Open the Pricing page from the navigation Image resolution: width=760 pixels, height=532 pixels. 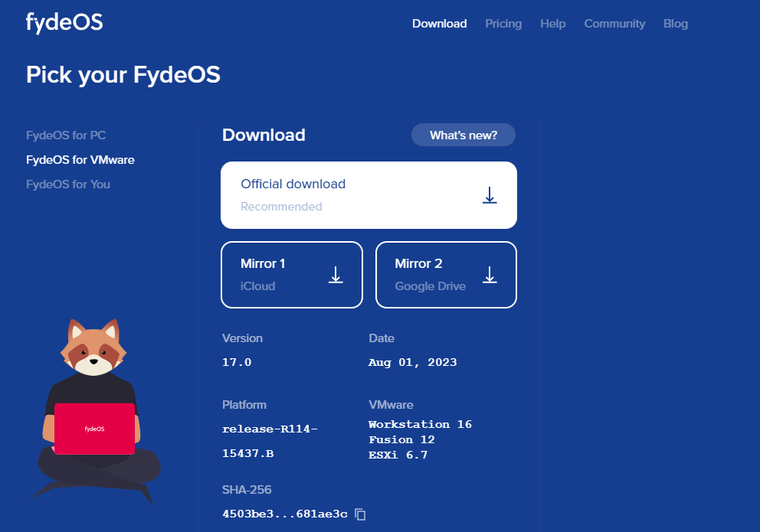(503, 24)
